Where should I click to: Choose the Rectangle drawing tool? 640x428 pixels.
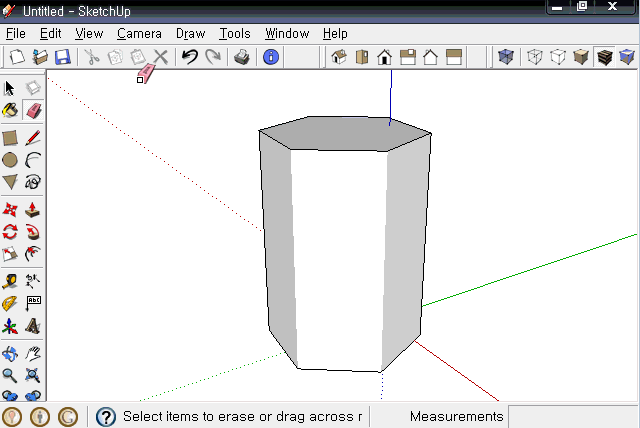(x=10, y=137)
